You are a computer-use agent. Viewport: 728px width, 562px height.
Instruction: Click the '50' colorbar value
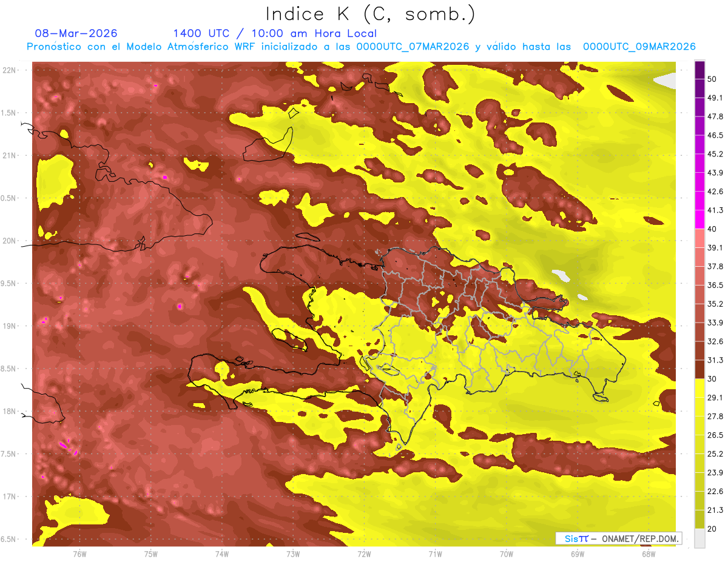click(x=713, y=79)
